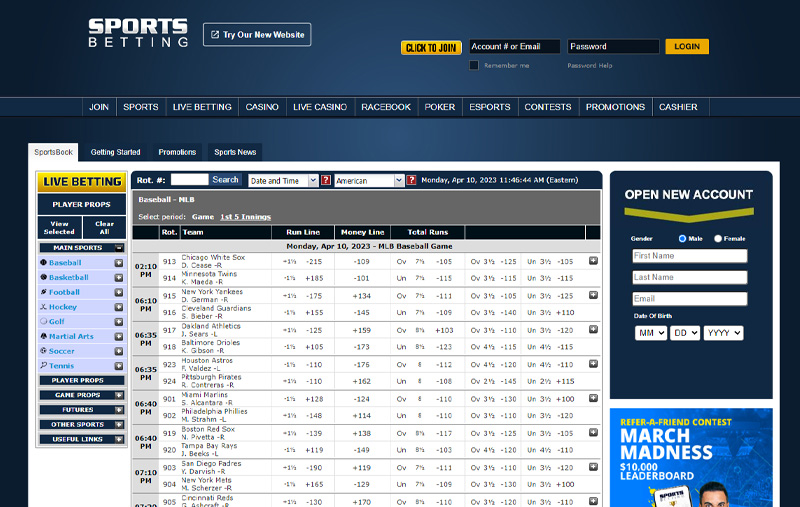Click the Rot. # Search button

point(225,180)
